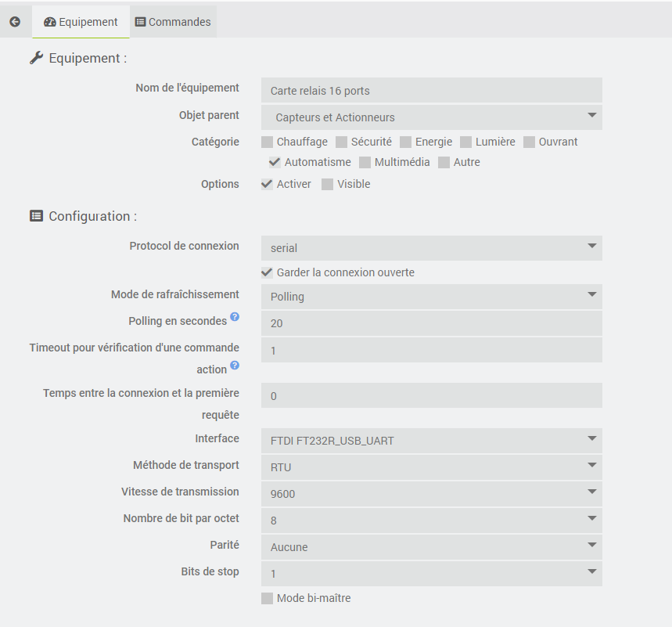Enable Mode bi-maître checkbox
The width and height of the screenshot is (672, 627).
[x=268, y=599]
